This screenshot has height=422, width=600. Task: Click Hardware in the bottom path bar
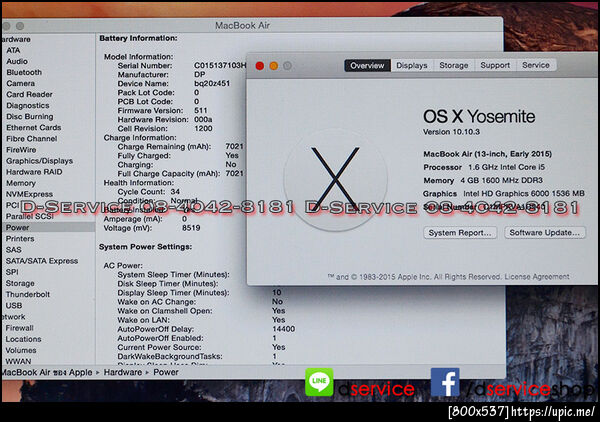tap(122, 372)
